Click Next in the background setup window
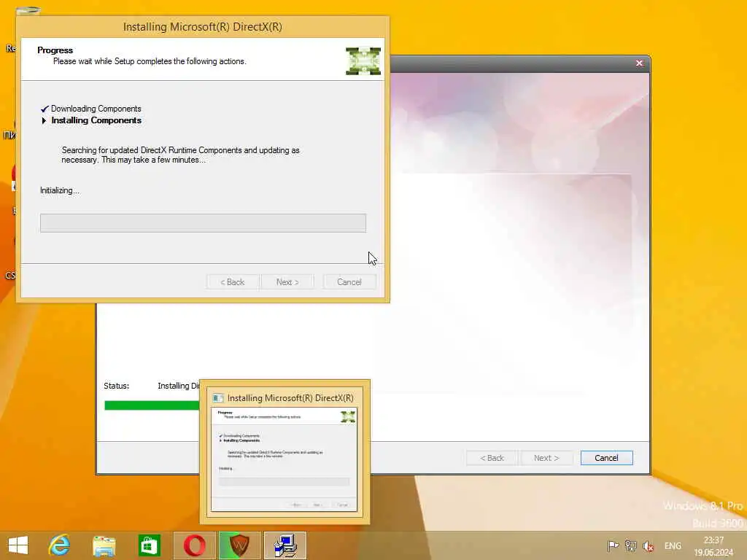The height and width of the screenshot is (560, 747). [546, 458]
